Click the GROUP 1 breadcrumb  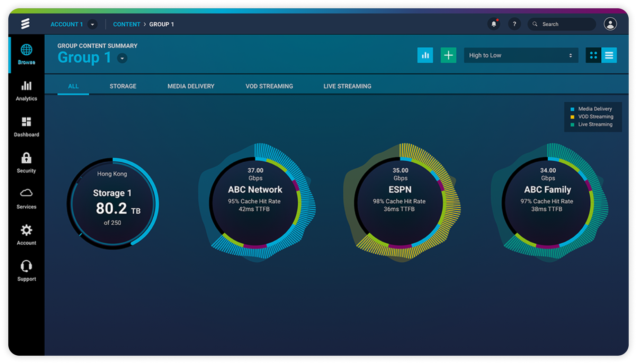coord(161,24)
